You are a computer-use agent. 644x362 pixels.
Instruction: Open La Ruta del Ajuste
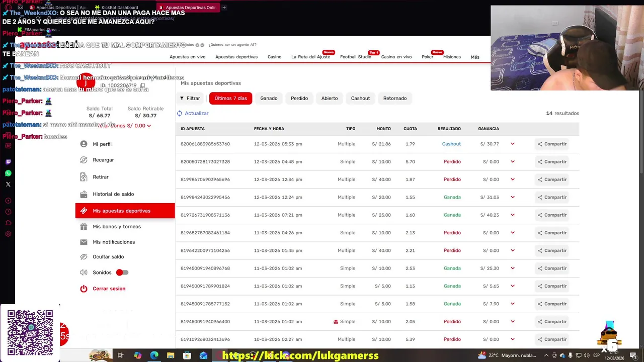(310, 57)
